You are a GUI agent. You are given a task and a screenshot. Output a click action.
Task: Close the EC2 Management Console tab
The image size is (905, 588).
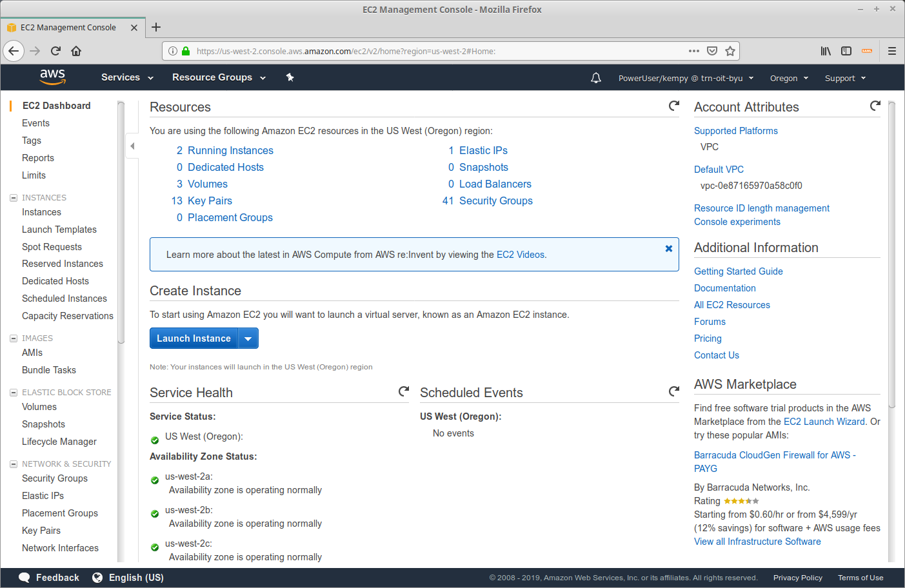[134, 28]
